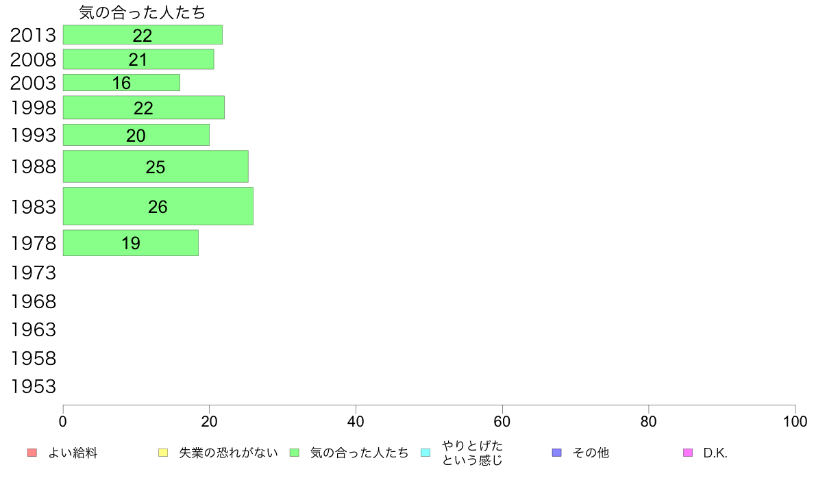Click the 1953 year label

point(33,387)
